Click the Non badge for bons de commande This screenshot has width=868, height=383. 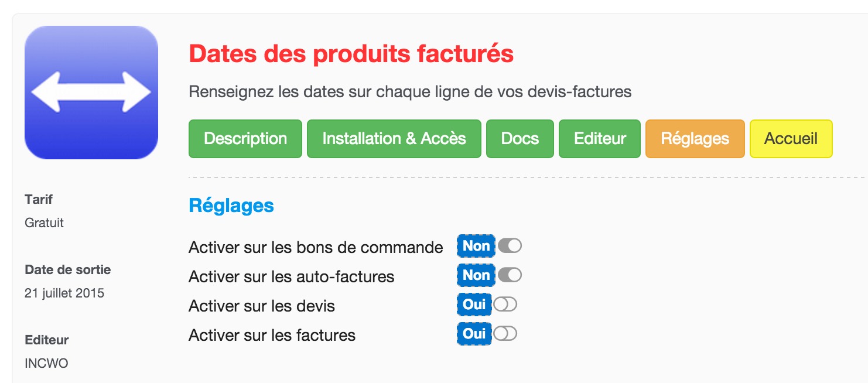(476, 246)
